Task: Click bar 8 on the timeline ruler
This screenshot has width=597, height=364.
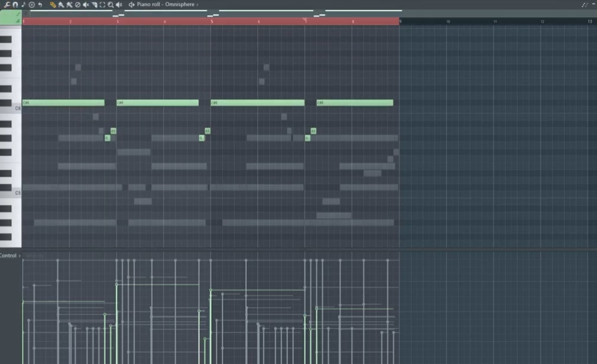Action: click(353, 22)
